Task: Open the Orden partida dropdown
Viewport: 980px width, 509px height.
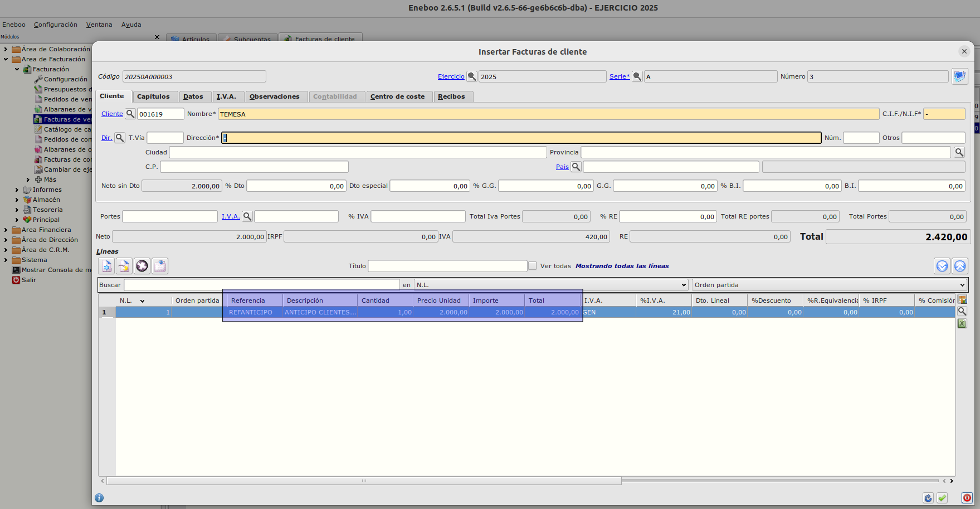Action: 830,285
